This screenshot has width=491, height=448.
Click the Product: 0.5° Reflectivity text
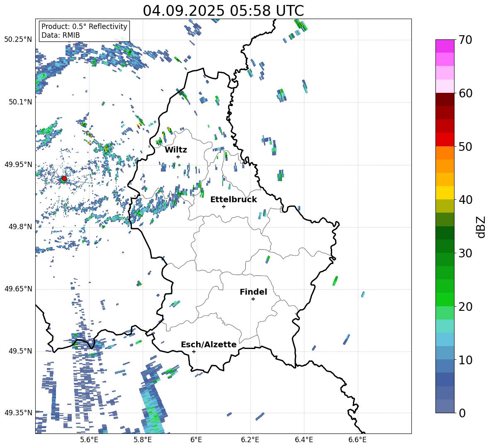click(84, 26)
